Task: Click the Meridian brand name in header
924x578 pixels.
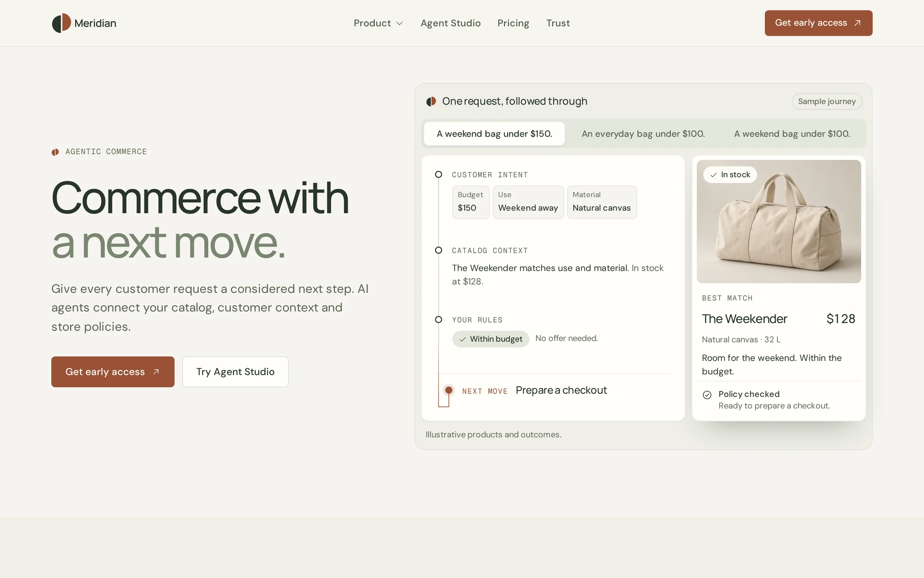Action: coord(95,23)
